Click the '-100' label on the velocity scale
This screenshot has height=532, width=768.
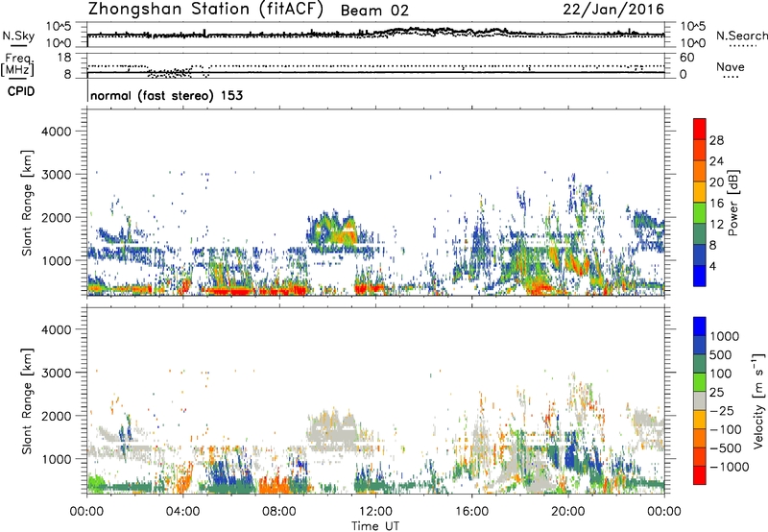click(726, 429)
